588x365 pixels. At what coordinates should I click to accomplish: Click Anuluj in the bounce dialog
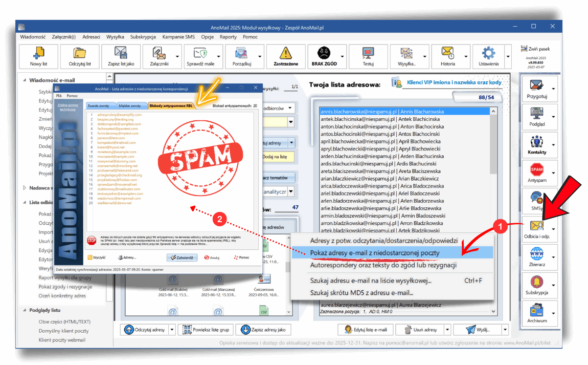point(212,257)
